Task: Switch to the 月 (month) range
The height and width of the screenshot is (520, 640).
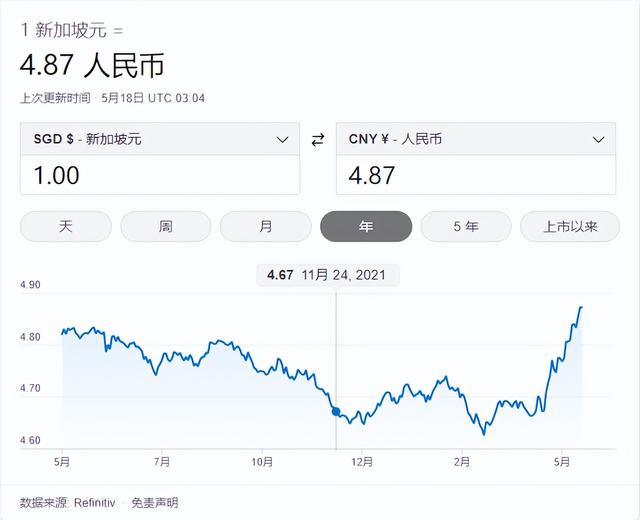Action: (266, 226)
